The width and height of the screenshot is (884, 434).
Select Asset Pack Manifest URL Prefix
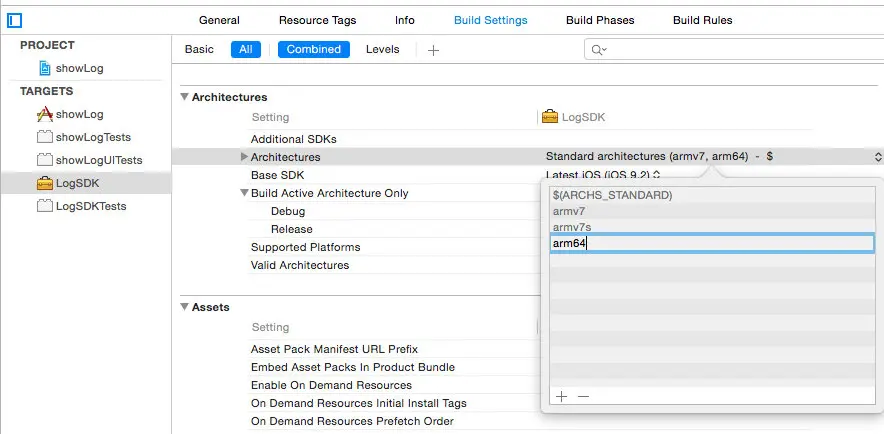[334, 349]
